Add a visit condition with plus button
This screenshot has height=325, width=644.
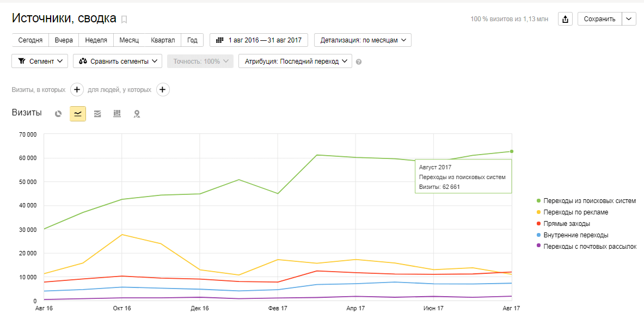pyautogui.click(x=77, y=90)
